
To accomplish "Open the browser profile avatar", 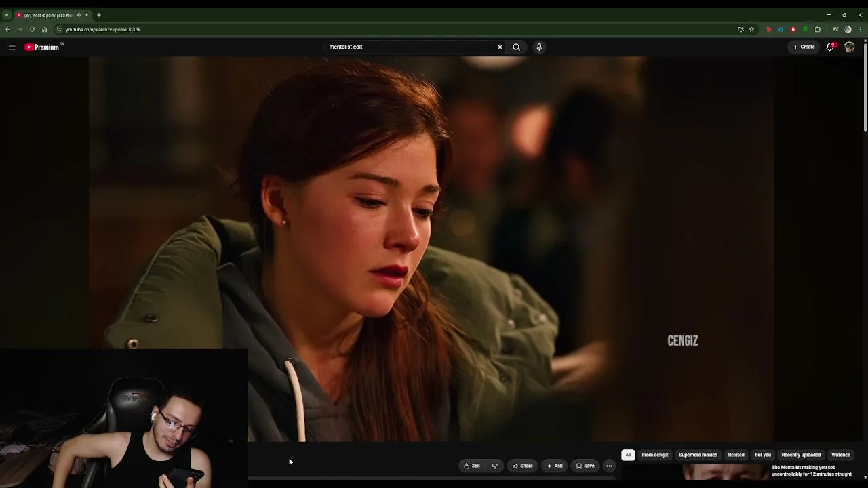I will tap(848, 29).
